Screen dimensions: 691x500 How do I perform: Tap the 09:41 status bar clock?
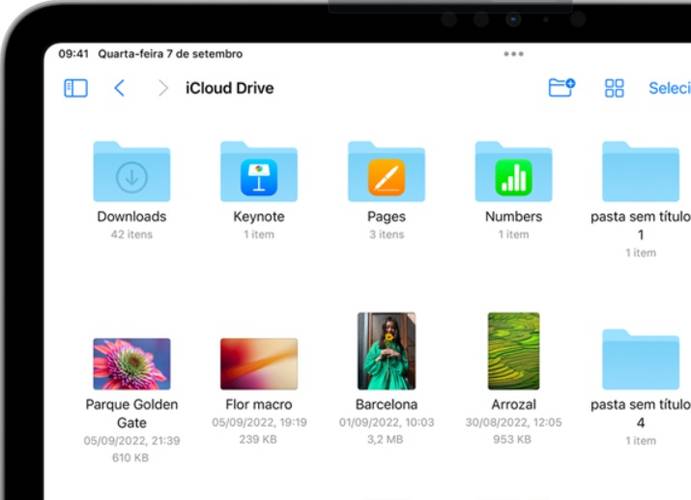pyautogui.click(x=73, y=54)
